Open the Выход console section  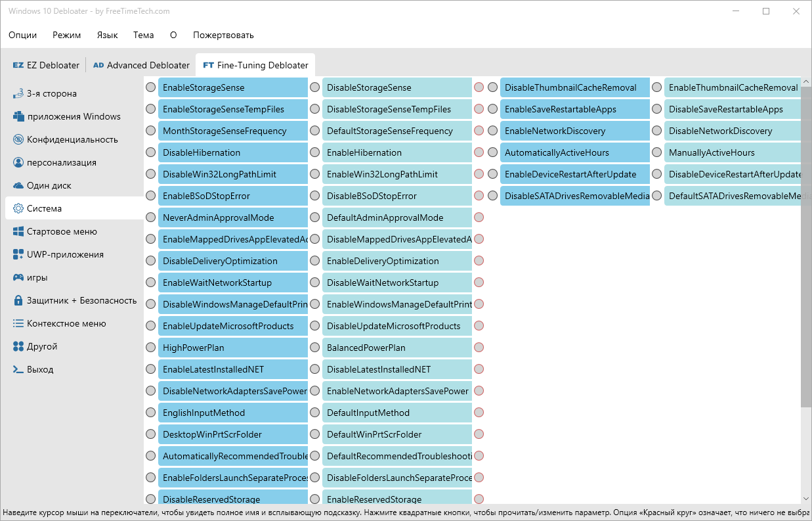[74, 369]
